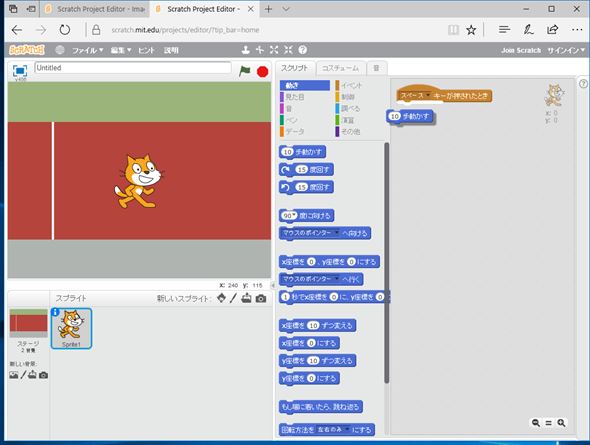Click the browser refresh button
This screenshot has height=445, width=590.
coord(65,30)
